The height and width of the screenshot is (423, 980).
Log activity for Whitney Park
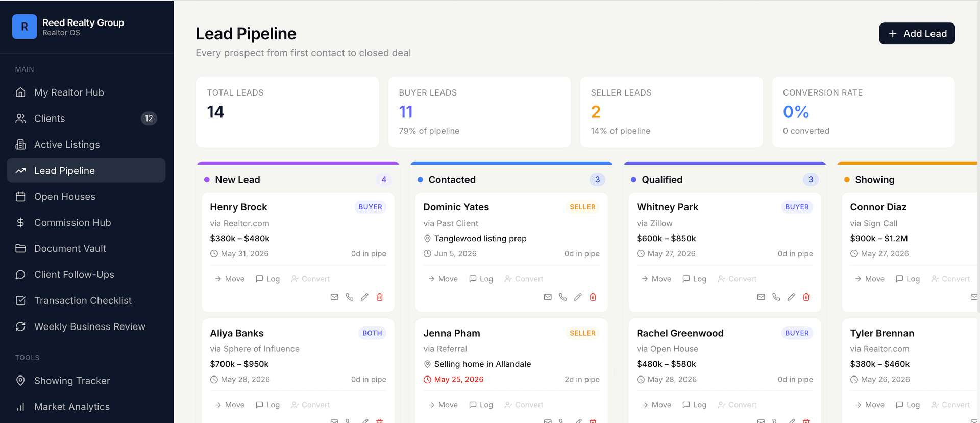(x=695, y=279)
